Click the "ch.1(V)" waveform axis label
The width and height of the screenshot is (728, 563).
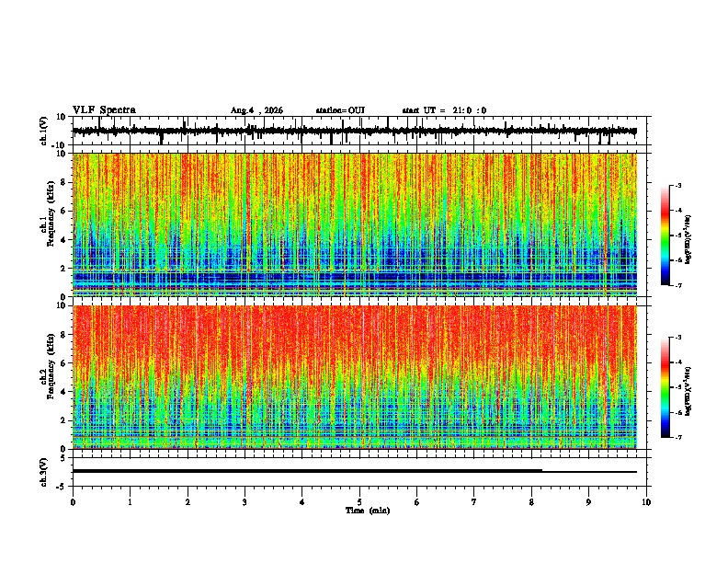point(44,131)
